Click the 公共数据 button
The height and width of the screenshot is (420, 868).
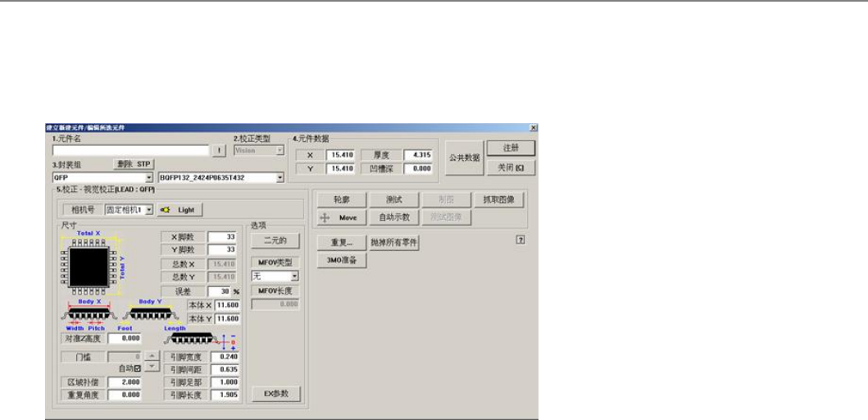[465, 158]
